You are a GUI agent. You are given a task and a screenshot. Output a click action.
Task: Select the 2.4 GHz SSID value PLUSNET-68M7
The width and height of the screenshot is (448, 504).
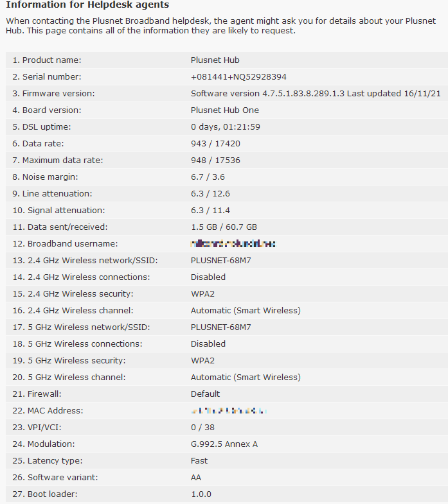(x=220, y=261)
